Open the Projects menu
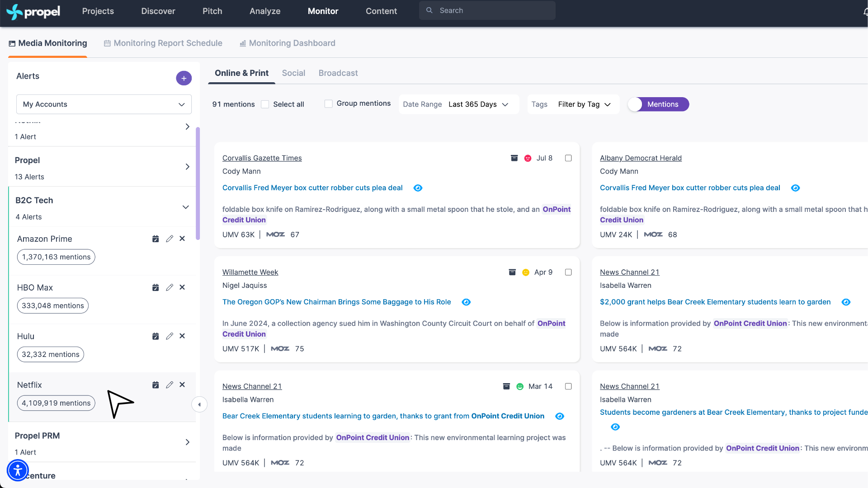The width and height of the screenshot is (868, 488). [x=98, y=11]
